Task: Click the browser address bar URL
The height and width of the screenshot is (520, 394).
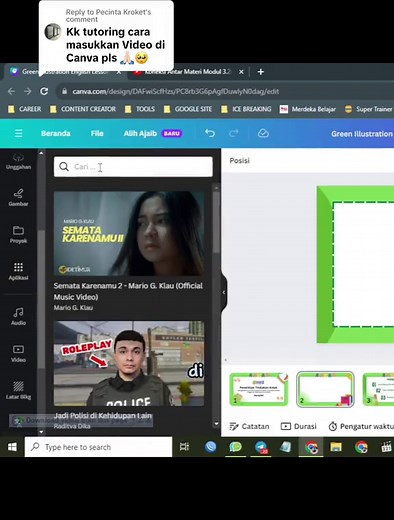Action: pos(176,91)
